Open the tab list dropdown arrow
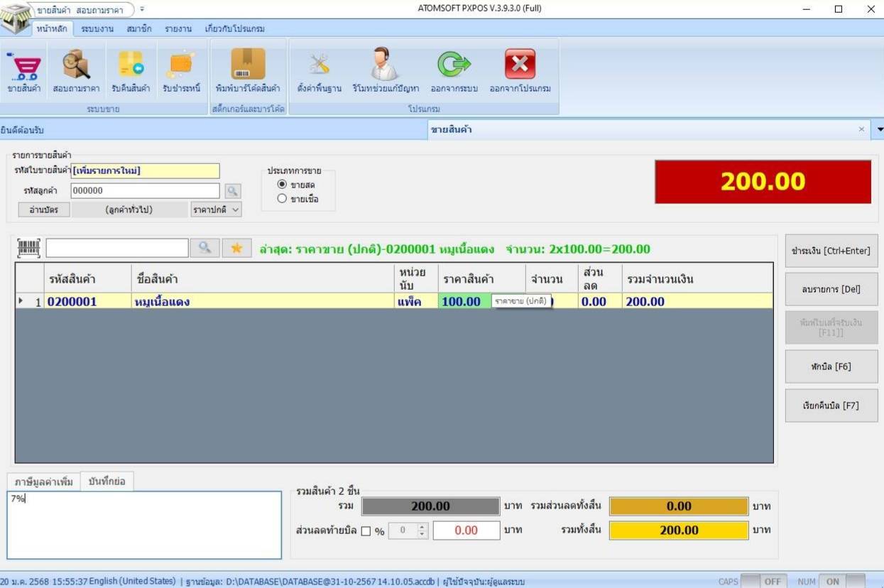 pos(880,129)
